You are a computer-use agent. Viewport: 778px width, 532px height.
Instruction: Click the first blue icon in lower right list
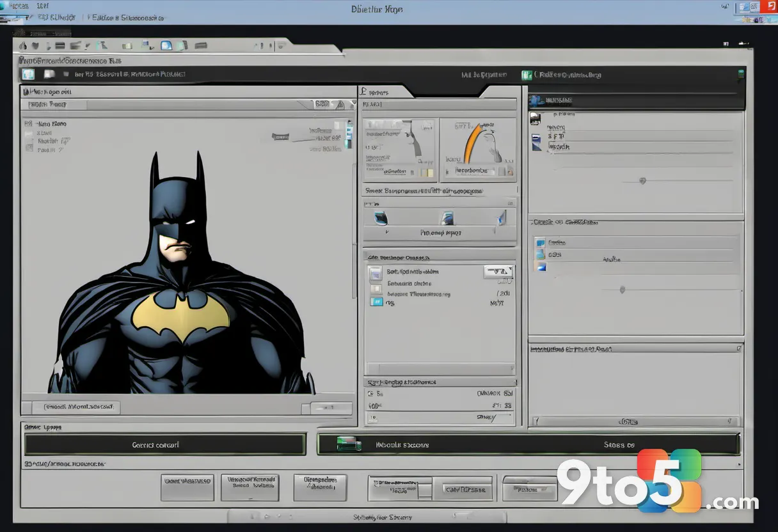tap(541, 243)
